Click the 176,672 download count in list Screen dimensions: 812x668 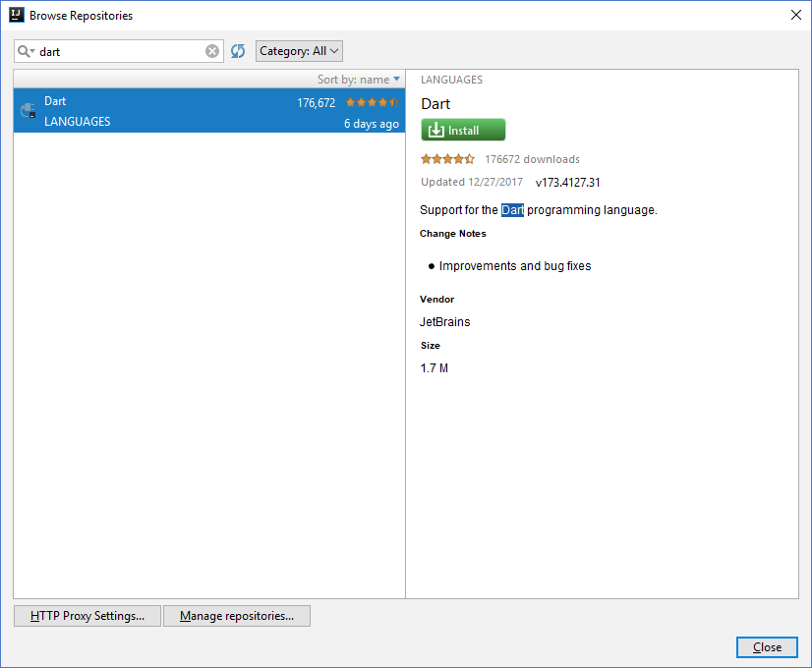[316, 103]
